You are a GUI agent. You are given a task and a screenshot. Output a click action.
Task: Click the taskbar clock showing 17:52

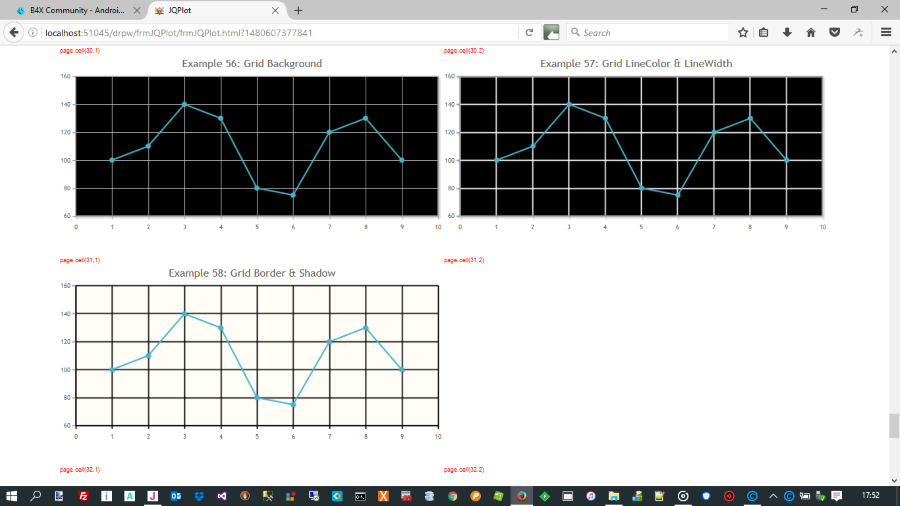870,496
